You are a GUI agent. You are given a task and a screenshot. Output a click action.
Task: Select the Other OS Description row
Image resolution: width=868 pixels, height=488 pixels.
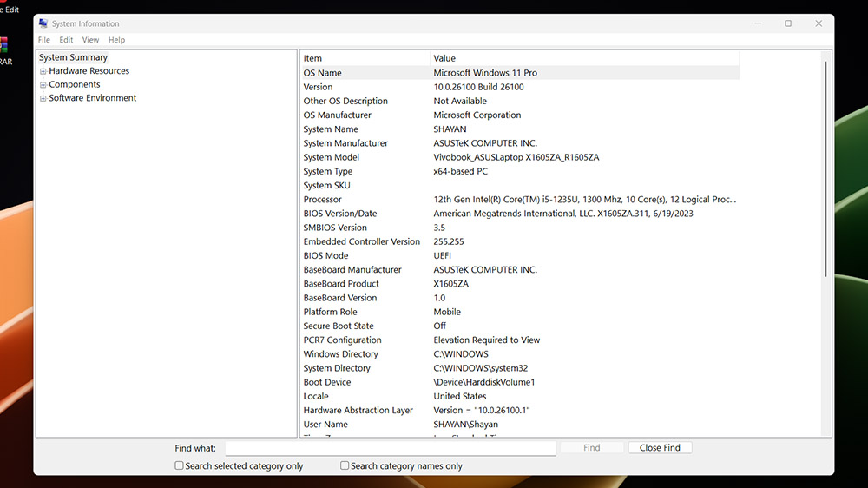[x=520, y=101]
